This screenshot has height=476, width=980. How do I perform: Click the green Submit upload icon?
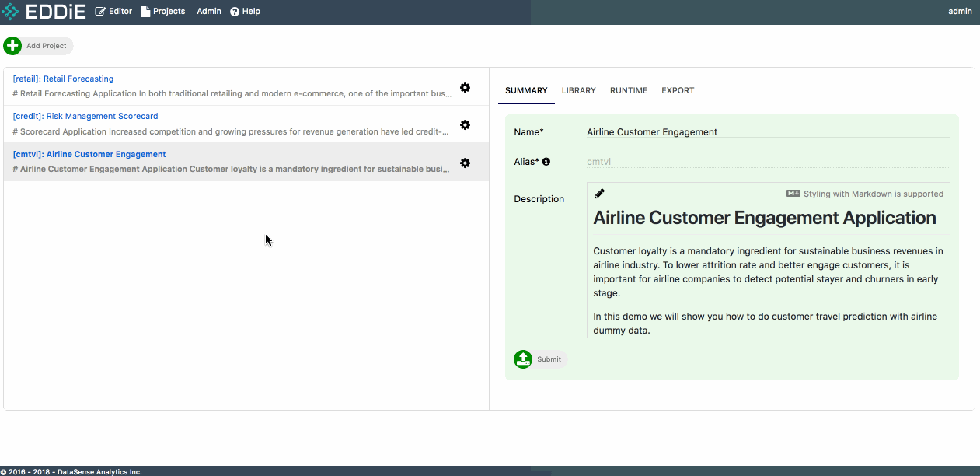pos(523,359)
